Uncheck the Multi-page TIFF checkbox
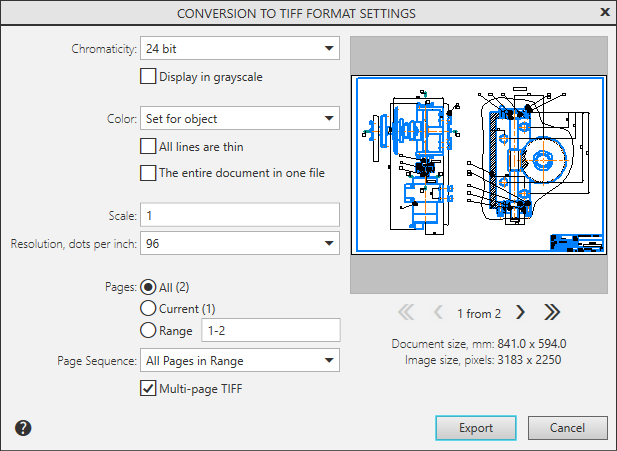This screenshot has height=451, width=617. pyautogui.click(x=149, y=388)
